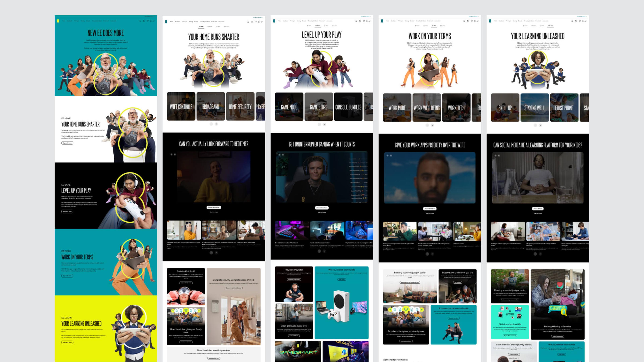Select the Learn sub-tab on Your Learning Unleashed page
Viewport: 644px width, 362px height.
(550, 26)
